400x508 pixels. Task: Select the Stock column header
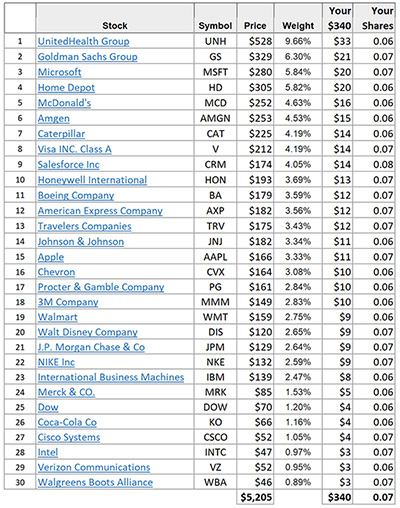click(115, 26)
